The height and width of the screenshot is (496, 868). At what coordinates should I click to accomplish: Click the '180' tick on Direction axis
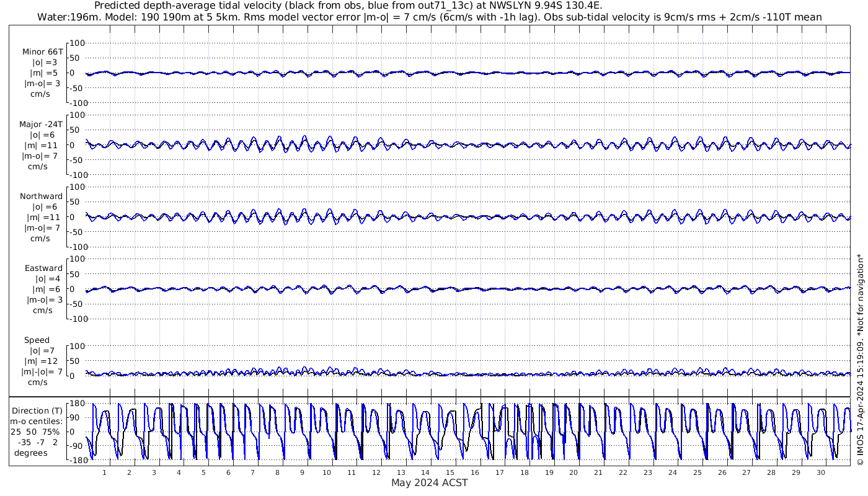click(77, 404)
